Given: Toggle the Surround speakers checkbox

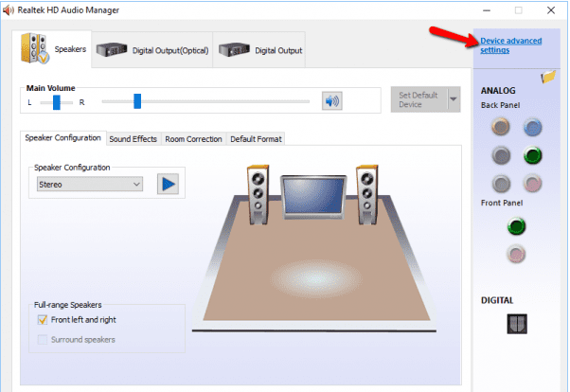Looking at the screenshot, I should (43, 340).
